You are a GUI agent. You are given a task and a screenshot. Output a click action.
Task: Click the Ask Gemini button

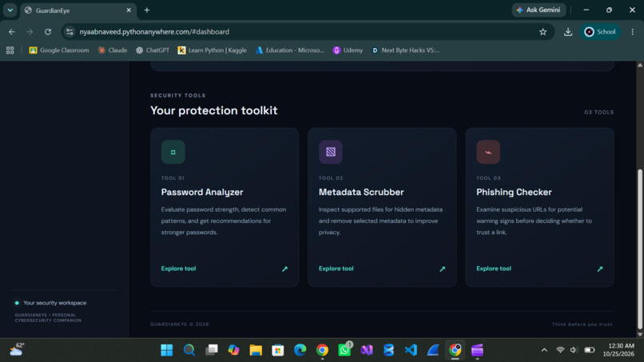[x=539, y=10]
